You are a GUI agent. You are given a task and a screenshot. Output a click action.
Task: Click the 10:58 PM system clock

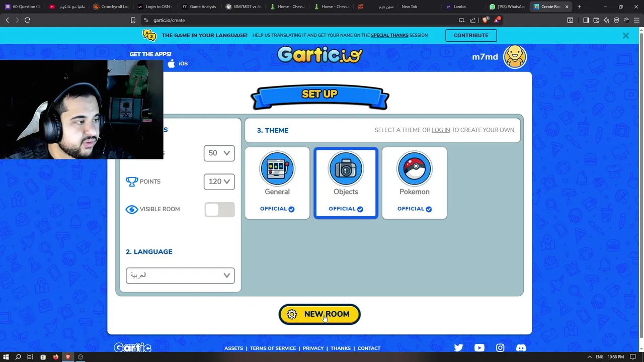pos(616,357)
